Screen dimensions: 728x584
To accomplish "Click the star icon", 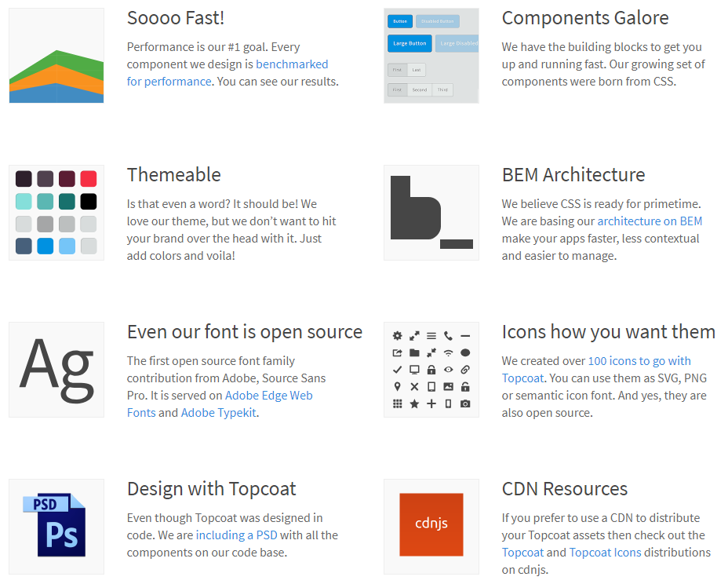I will (415, 403).
